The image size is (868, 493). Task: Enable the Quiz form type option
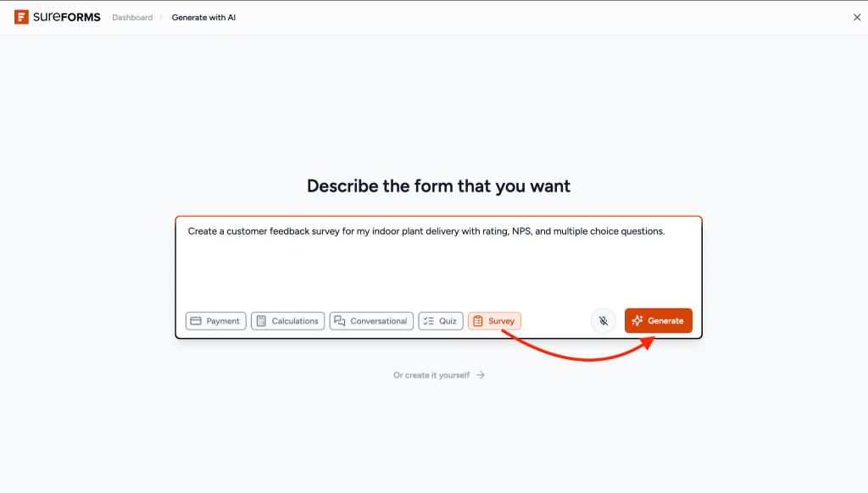tap(441, 321)
